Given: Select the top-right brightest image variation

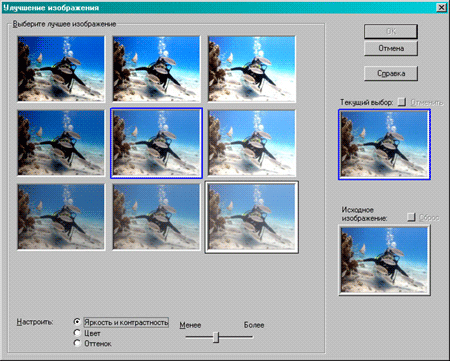Looking at the screenshot, I should tap(252, 69).
